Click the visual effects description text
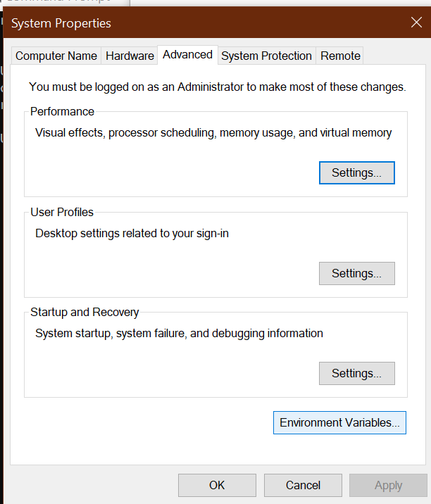Screen dimensions: 431x504 tap(213, 132)
